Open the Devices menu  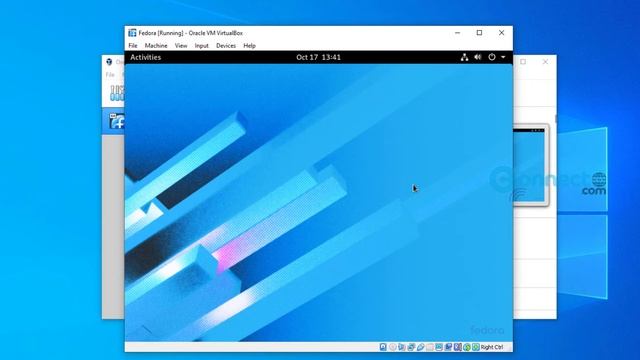tap(226, 46)
